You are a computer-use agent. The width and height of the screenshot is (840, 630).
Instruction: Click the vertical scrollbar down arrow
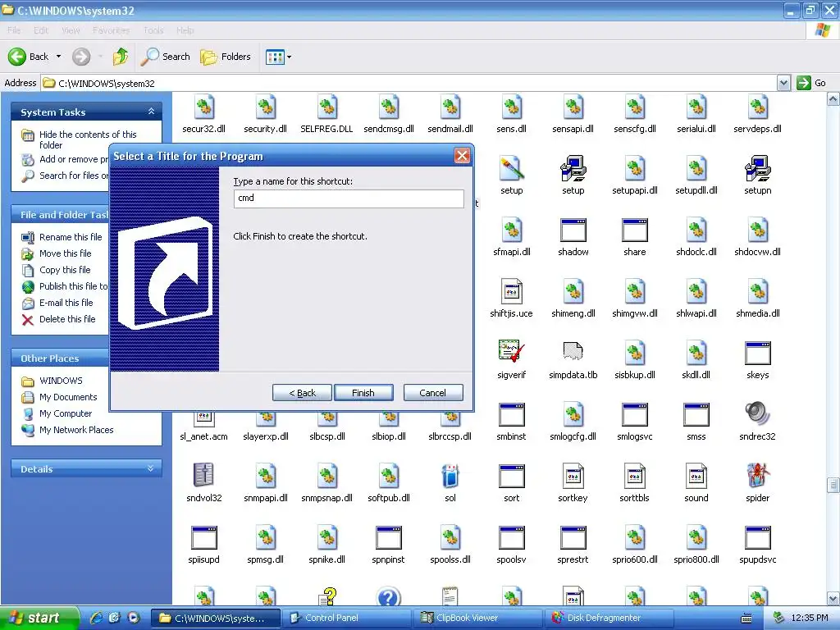click(x=833, y=598)
